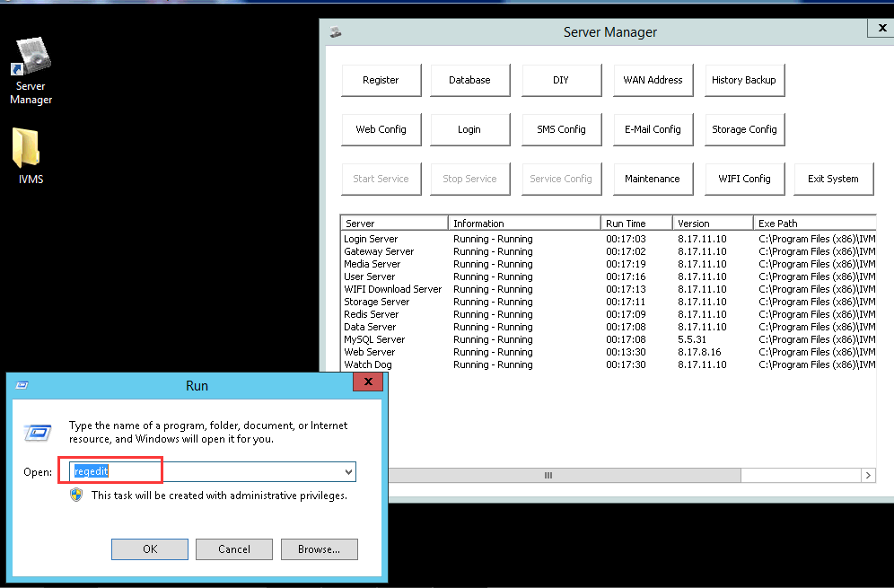The height and width of the screenshot is (588, 894).
Task: Click the Run Time column header
Action: 636,223
